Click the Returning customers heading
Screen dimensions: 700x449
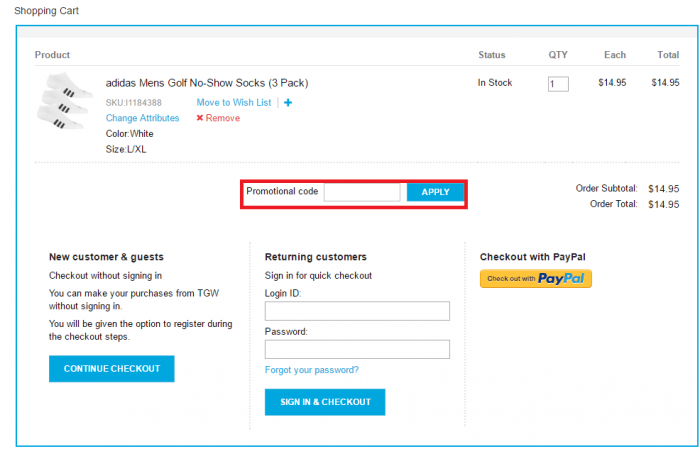(315, 257)
